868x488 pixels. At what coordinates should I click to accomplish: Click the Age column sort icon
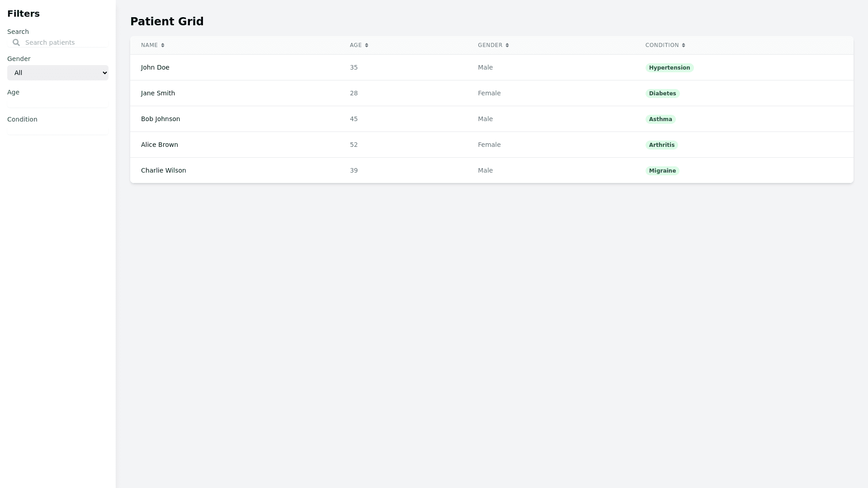coord(367,45)
